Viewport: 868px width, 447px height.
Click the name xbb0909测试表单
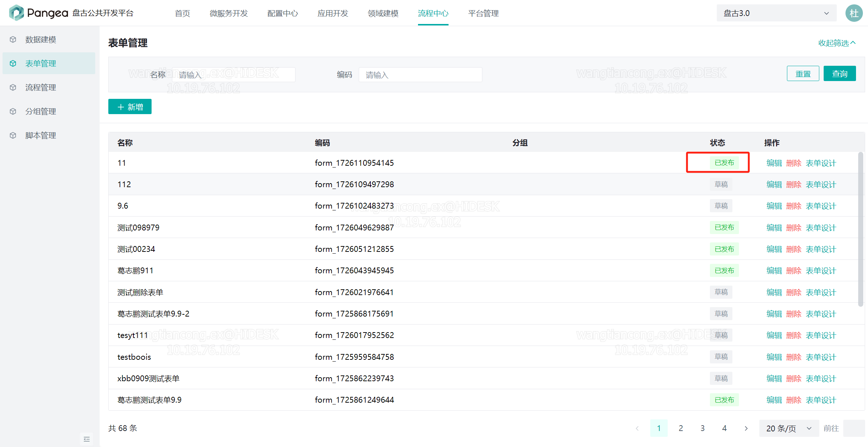coord(148,378)
